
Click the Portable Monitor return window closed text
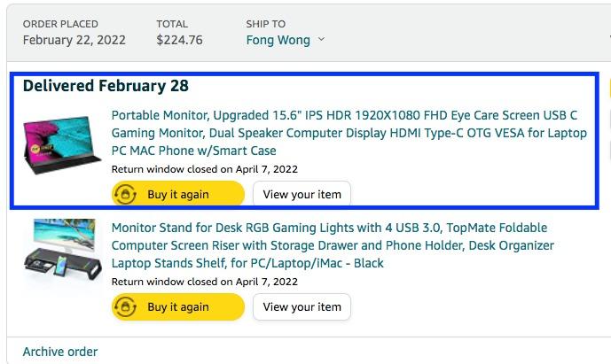tap(205, 169)
